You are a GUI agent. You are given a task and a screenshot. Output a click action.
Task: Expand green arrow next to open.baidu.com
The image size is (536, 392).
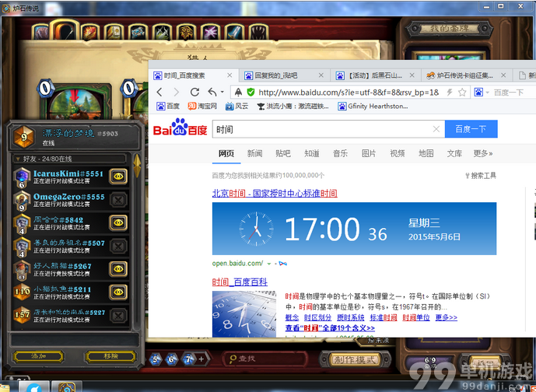click(268, 264)
